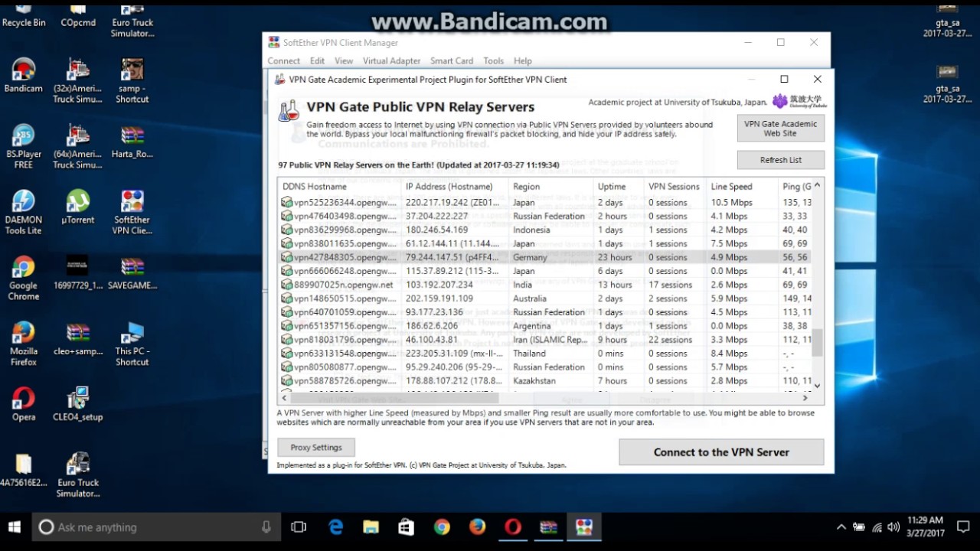Screen dimensions: 980x551
Task: Open the View menu
Action: click(x=344, y=60)
